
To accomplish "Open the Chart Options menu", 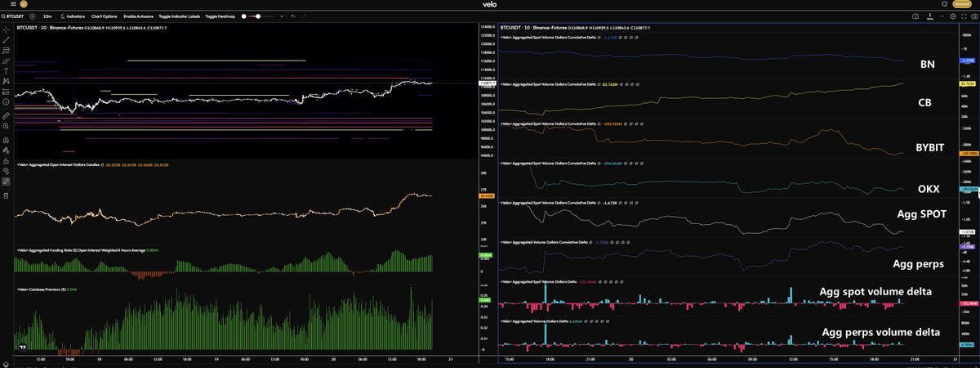I will tap(104, 16).
